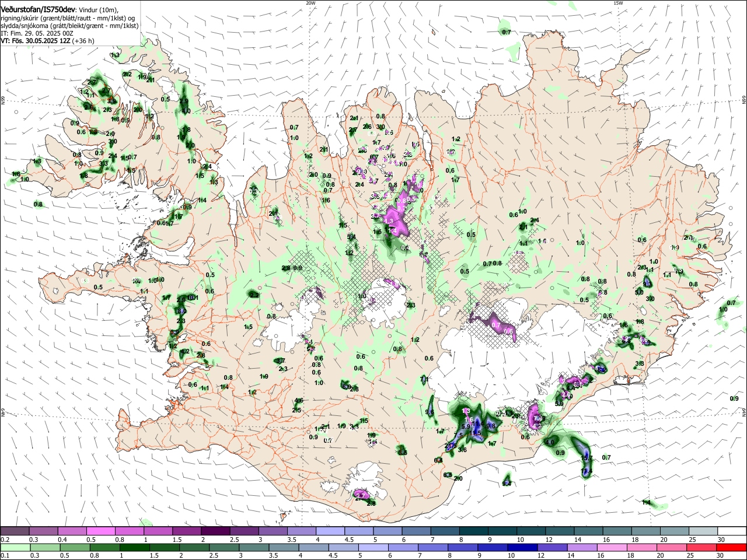Select the bright red lower swatch starting at 30
The image size is (747, 560).
pos(732,548)
